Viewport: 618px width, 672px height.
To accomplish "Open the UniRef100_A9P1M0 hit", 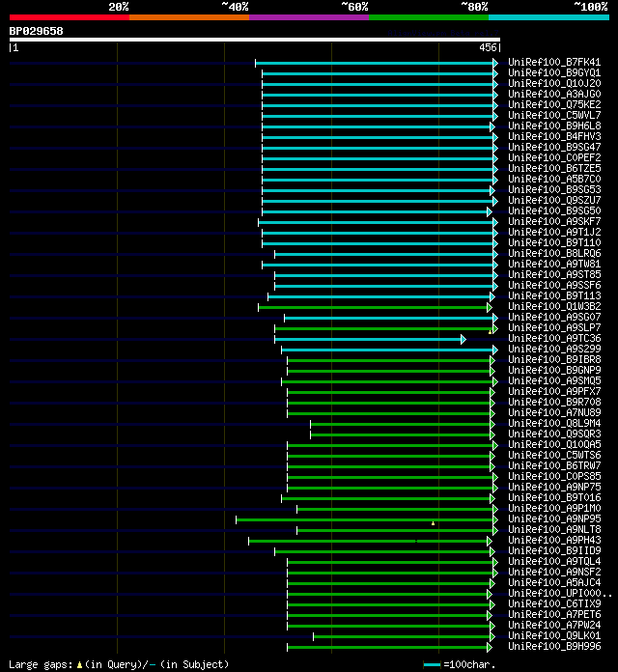I will click(x=554, y=508).
